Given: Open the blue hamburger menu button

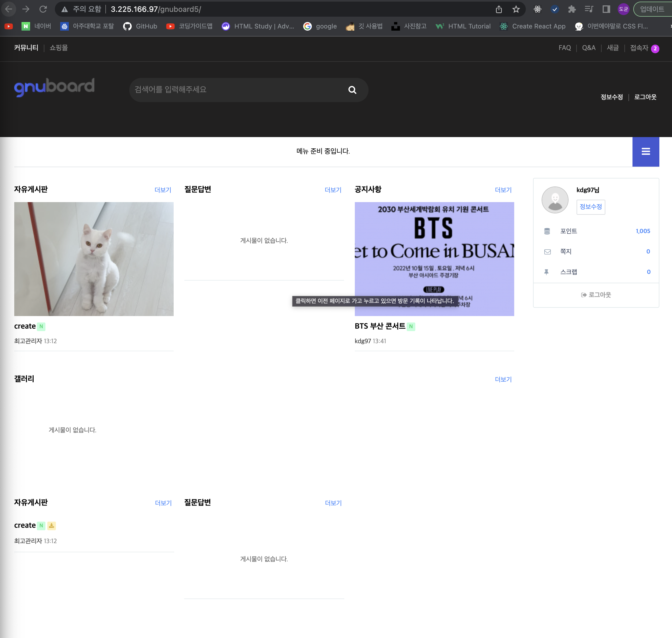Looking at the screenshot, I should (x=645, y=152).
